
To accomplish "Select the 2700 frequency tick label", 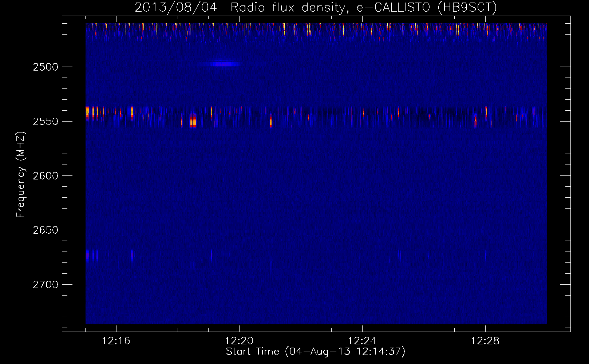I will pyautogui.click(x=46, y=285).
